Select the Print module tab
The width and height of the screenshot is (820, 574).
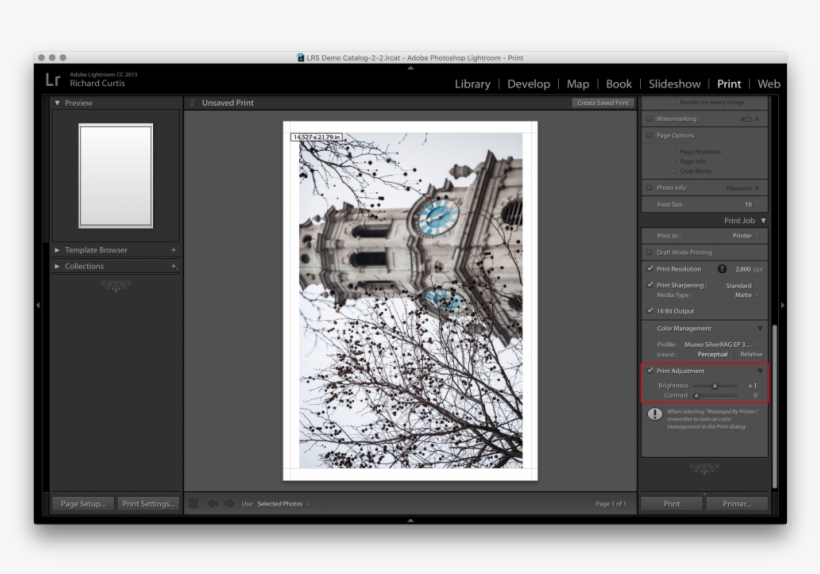[728, 84]
